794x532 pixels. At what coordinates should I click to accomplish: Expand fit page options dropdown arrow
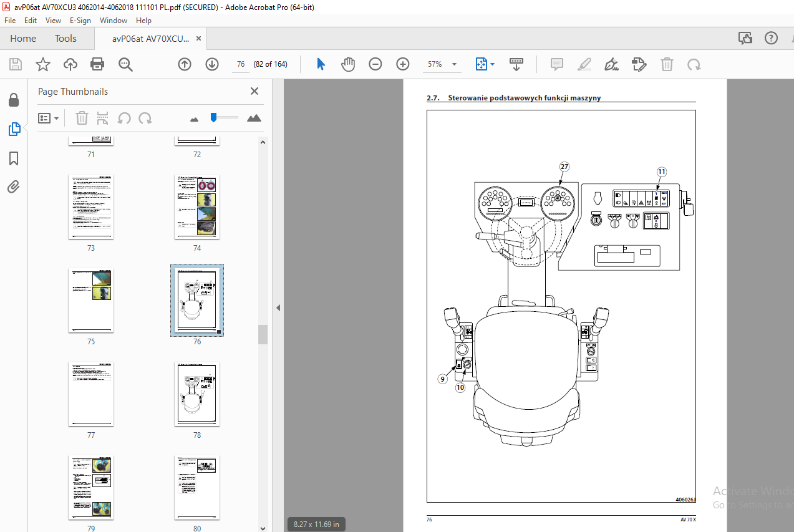point(493,64)
